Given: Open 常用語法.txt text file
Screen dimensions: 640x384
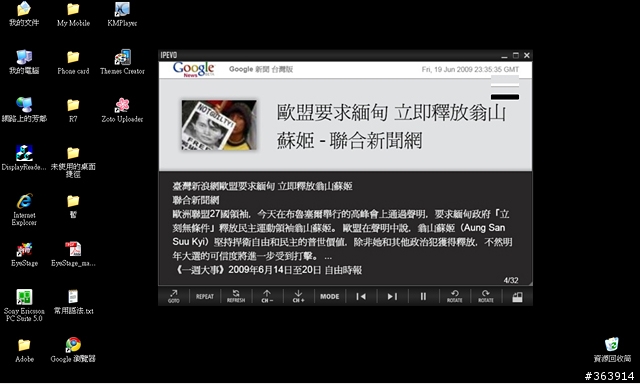Looking at the screenshot, I should (73, 302).
